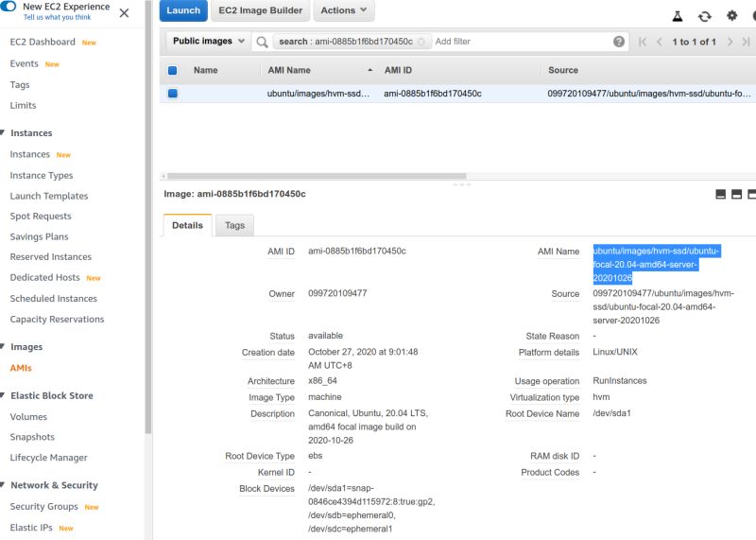This screenshot has width=756, height=540.
Task: Open Lifecycle Manager
Action: pos(49,458)
